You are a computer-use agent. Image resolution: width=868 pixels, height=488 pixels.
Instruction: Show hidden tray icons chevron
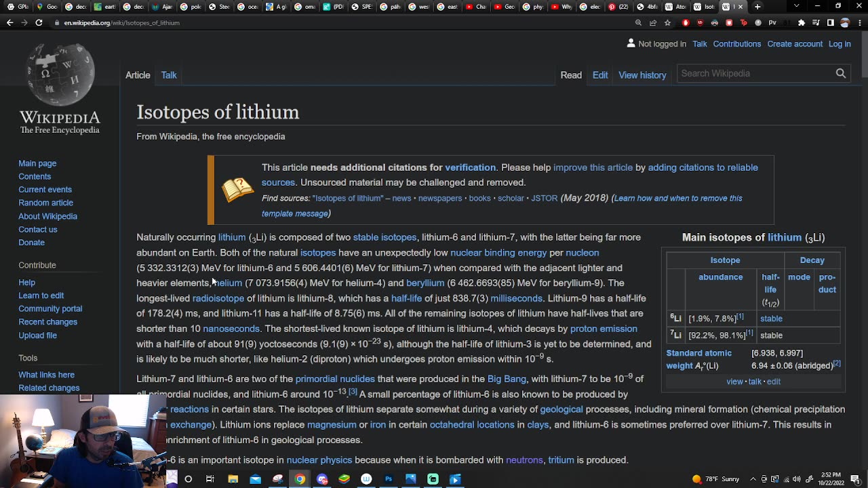pos(753,479)
